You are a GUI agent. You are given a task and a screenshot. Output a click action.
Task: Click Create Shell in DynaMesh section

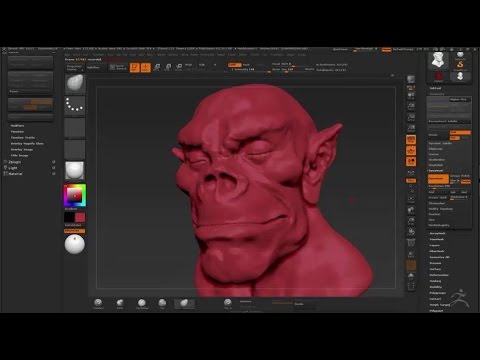438,198
